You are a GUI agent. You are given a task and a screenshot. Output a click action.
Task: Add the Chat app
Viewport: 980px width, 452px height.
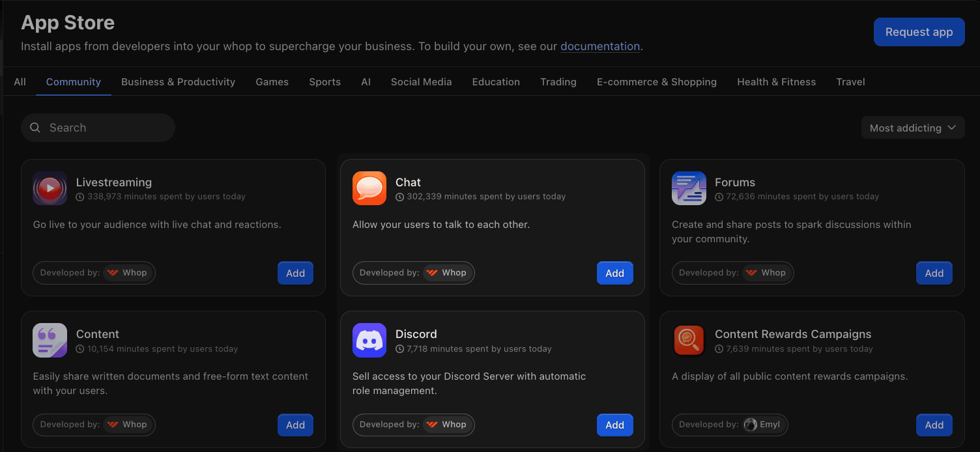pos(615,273)
